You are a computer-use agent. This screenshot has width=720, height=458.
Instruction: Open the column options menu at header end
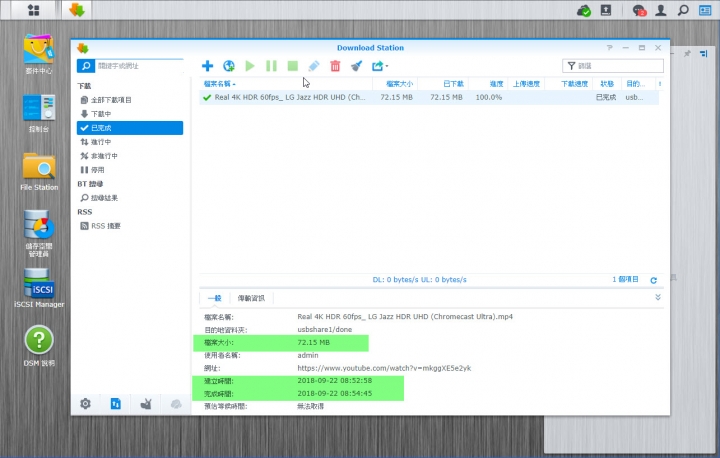660,84
